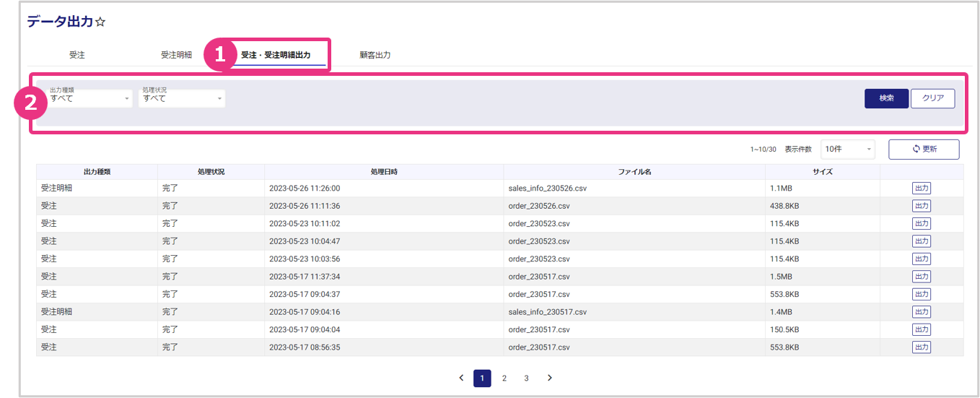Click the 更新 refresh button
This screenshot has width=980, height=398.
coord(923,149)
